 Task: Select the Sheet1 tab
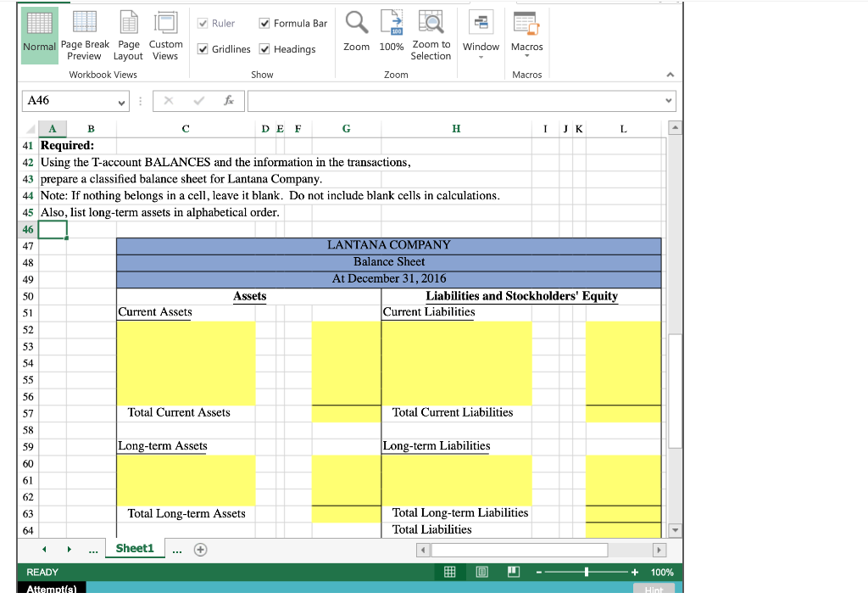click(x=135, y=548)
